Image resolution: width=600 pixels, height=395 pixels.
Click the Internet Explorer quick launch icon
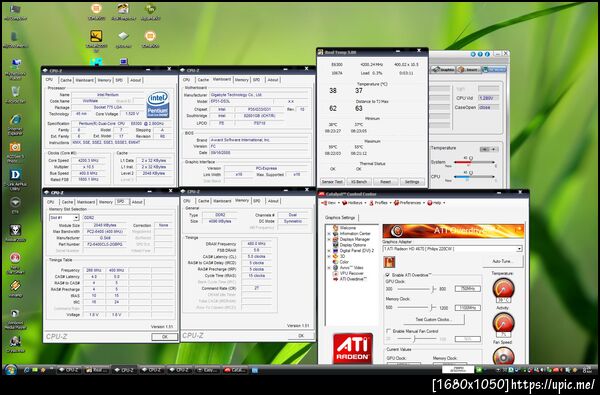(26, 370)
